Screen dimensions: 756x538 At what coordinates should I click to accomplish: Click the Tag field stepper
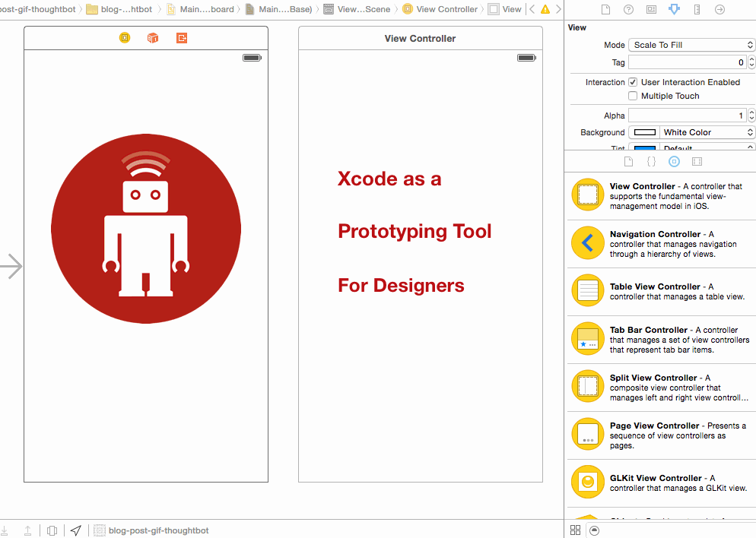(751, 62)
